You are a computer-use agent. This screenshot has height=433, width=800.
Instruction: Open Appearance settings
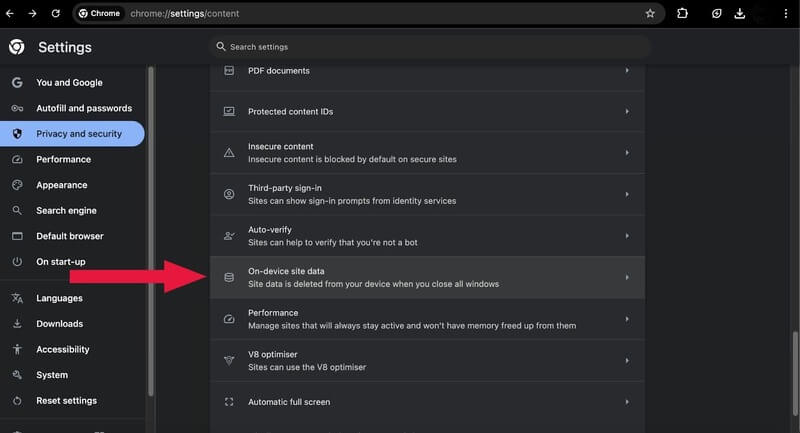tap(72, 185)
